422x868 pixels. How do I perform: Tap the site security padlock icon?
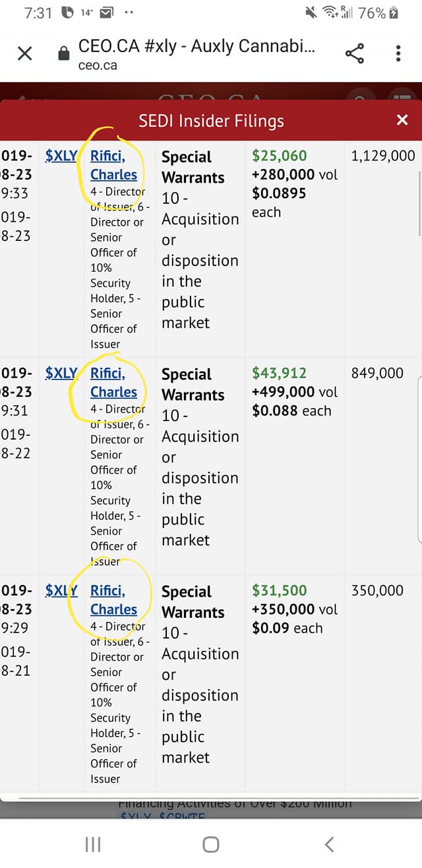tap(64, 54)
